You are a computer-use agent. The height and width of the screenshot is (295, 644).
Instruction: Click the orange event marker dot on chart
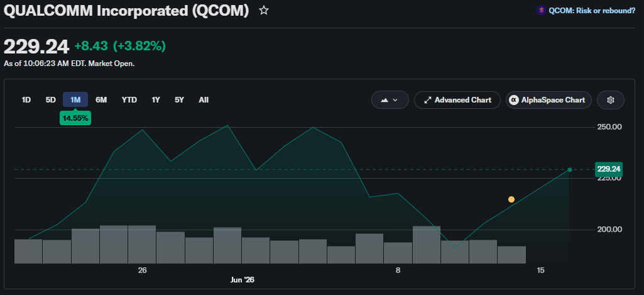(511, 199)
